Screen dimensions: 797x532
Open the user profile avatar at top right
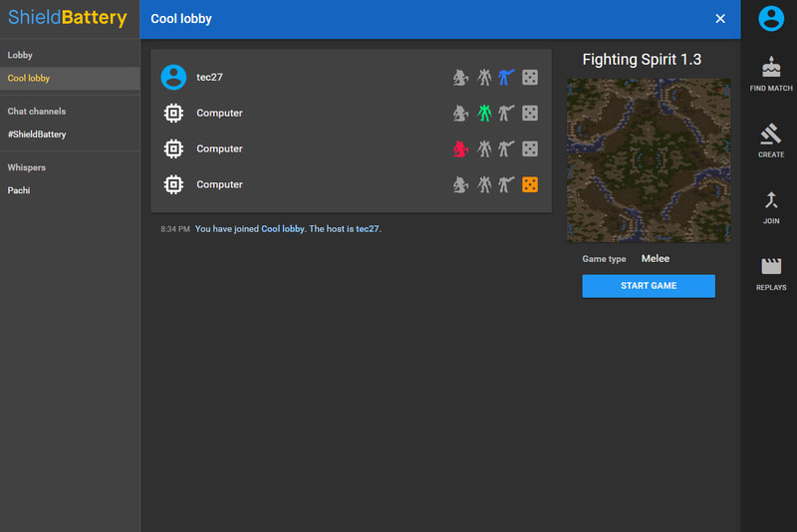pyautogui.click(x=770, y=18)
